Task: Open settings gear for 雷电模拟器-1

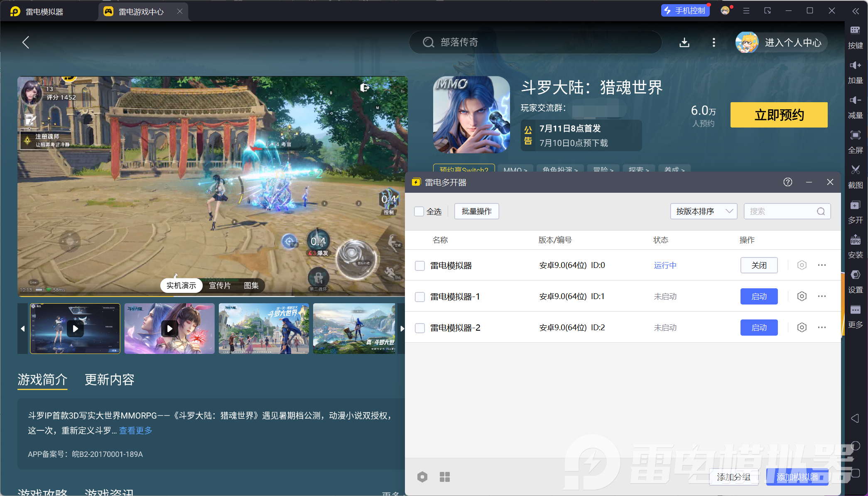Action: [x=802, y=296]
